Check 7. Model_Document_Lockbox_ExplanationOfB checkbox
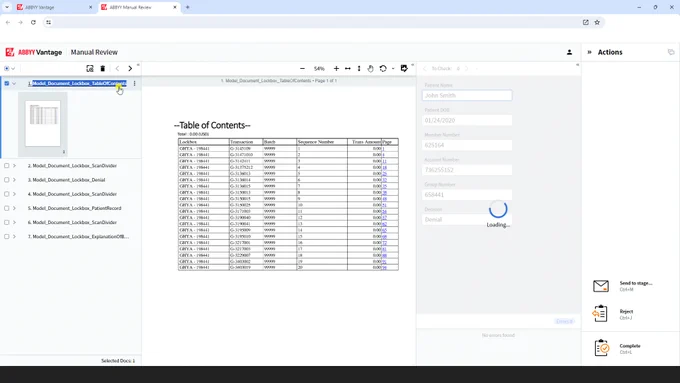Viewport: 680px width, 383px height. tap(7, 236)
